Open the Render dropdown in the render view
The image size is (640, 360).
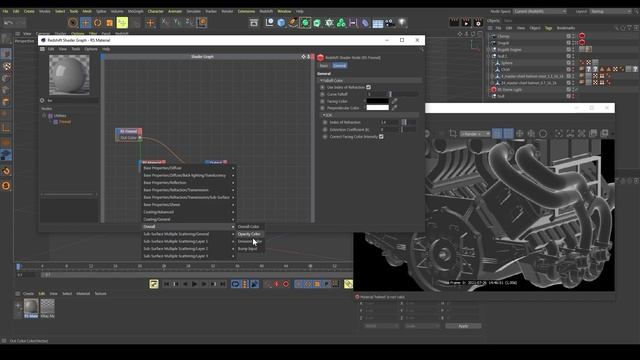coord(475,134)
